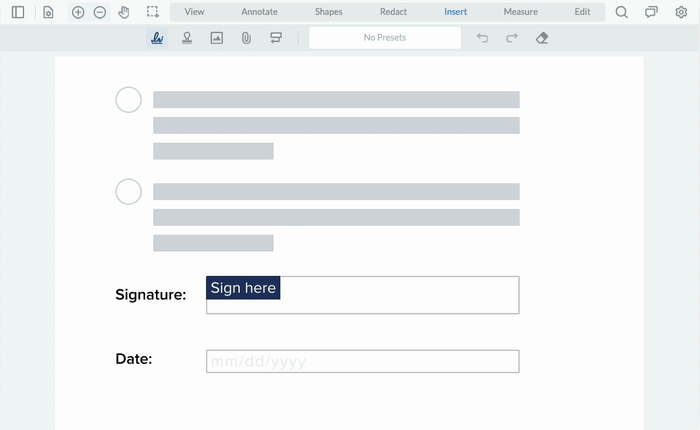700x430 pixels.
Task: Select the Rubber Stamp tool
Action: [x=187, y=38]
